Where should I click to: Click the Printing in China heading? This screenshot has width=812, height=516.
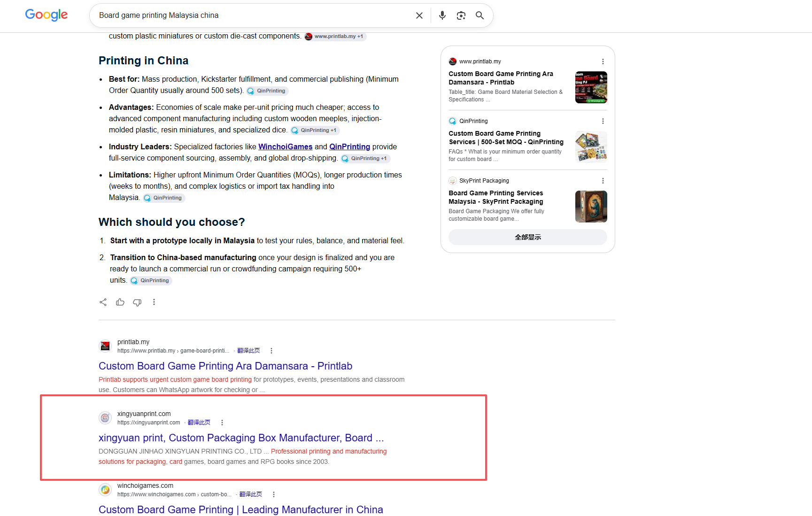pos(143,61)
